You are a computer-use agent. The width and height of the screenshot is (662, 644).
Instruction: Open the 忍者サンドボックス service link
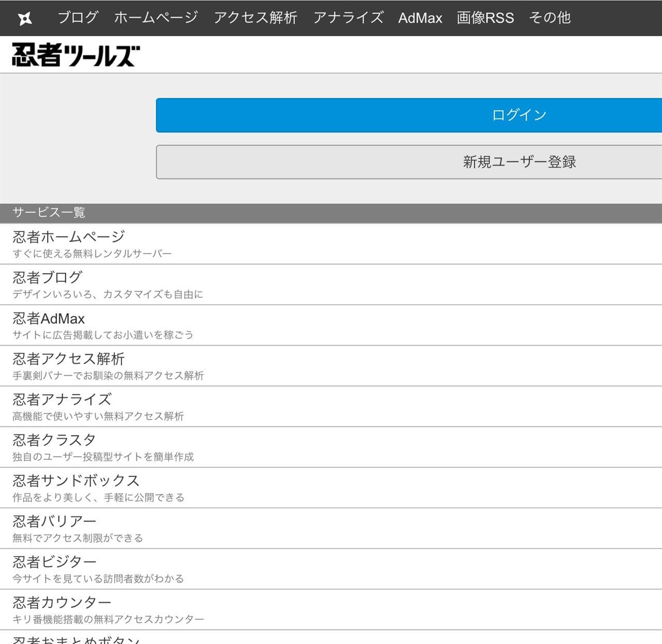[x=331, y=488]
